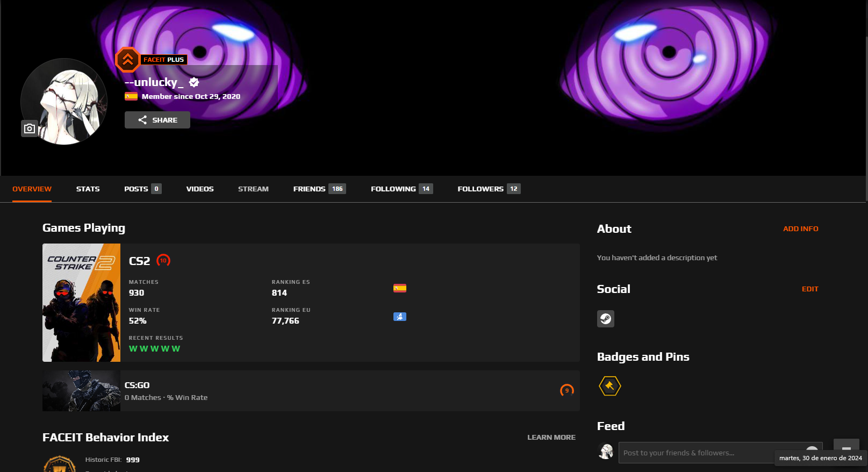The width and height of the screenshot is (868, 472).
Task: Click the Historic FBI value 999
Action: (133, 460)
